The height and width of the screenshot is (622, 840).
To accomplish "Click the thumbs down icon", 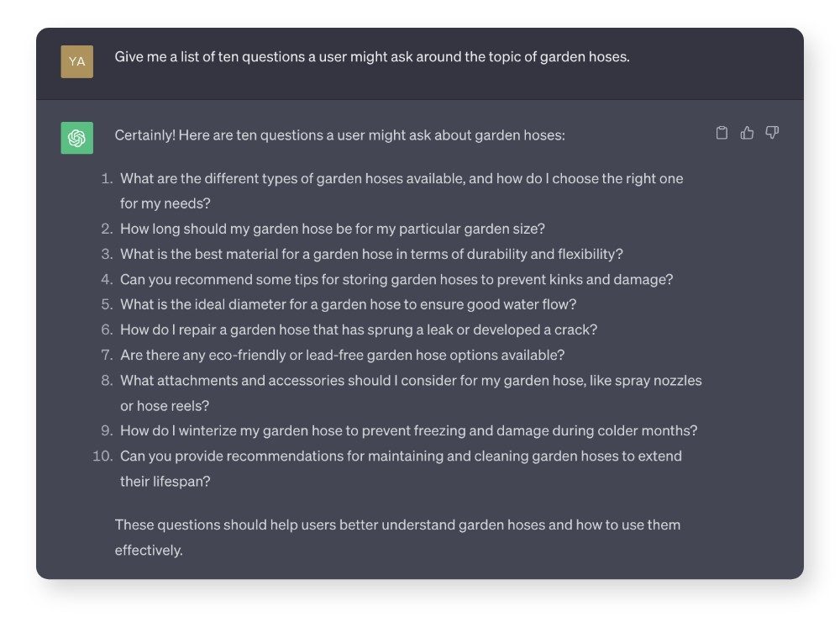I will [772, 133].
